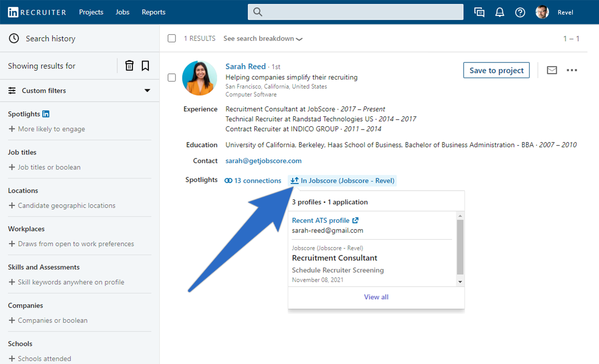Click the Recruitment Consultant job title in popup
Image resolution: width=599 pixels, height=364 pixels.
point(334,258)
